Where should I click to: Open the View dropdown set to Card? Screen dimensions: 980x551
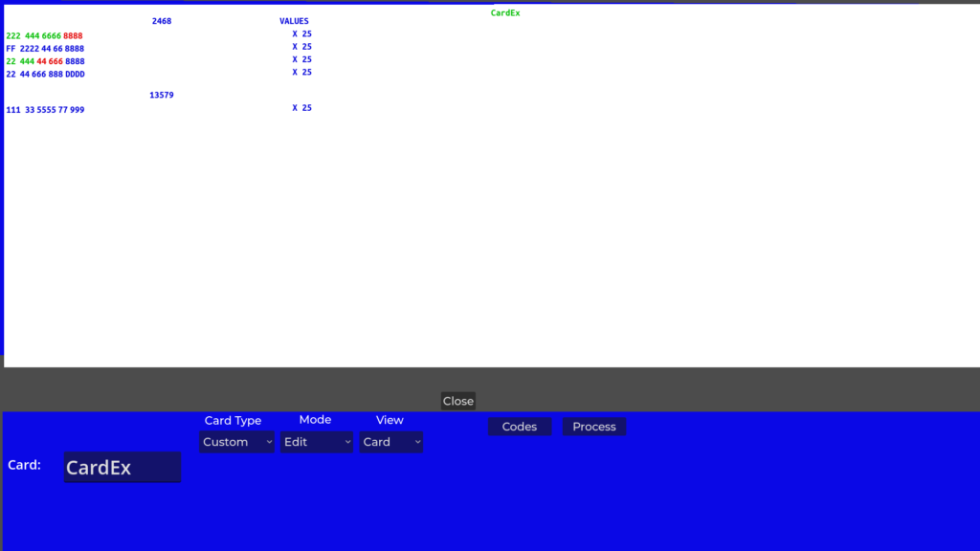tap(390, 442)
